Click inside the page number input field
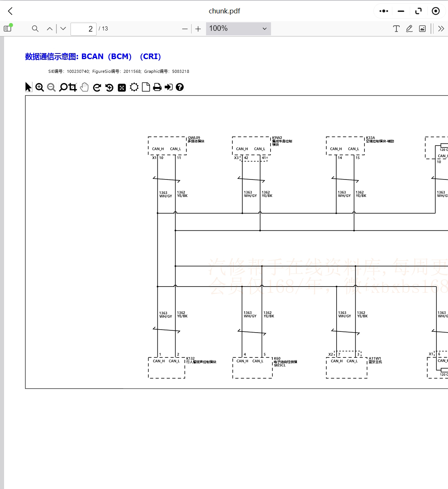 point(83,29)
